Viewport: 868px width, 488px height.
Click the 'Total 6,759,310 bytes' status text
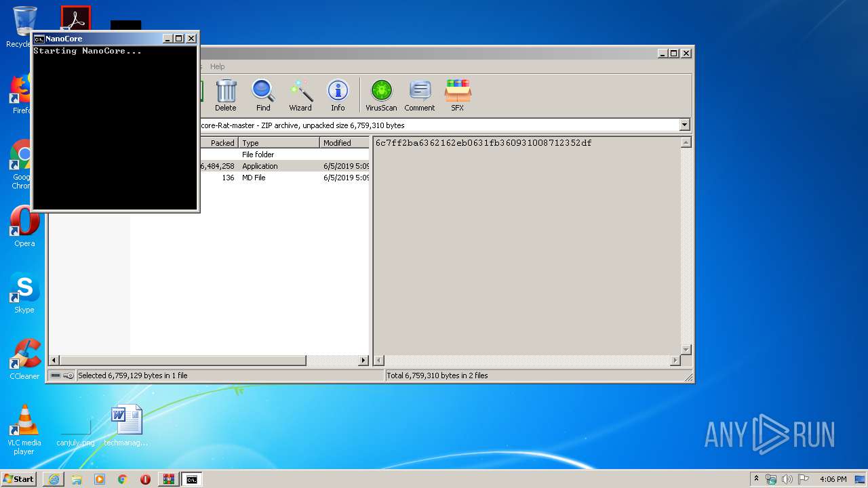(437, 375)
